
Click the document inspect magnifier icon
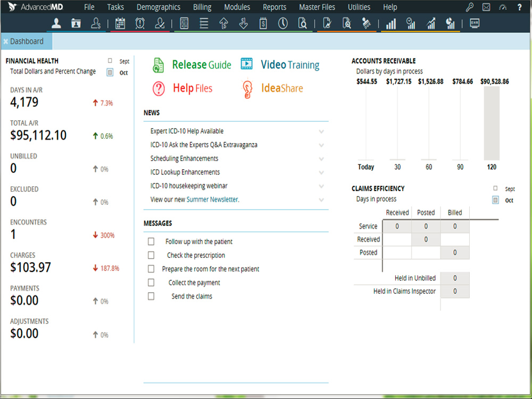[x=347, y=23]
